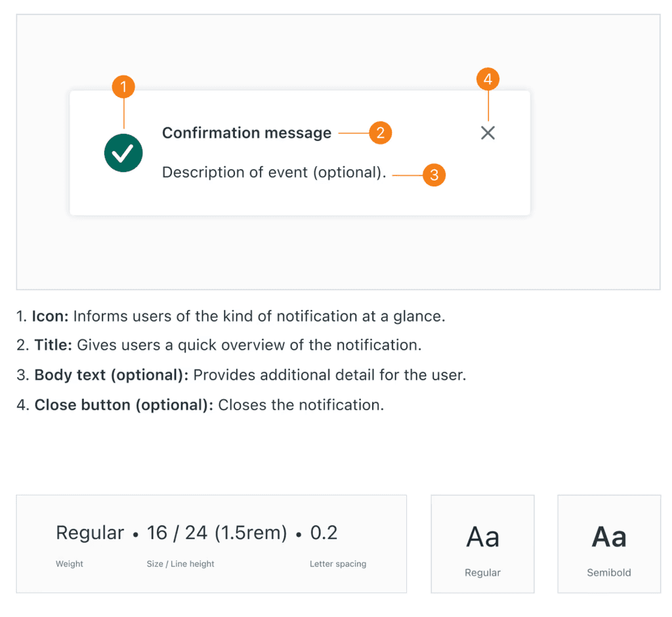Click the Regular weight Aa sample

(482, 537)
